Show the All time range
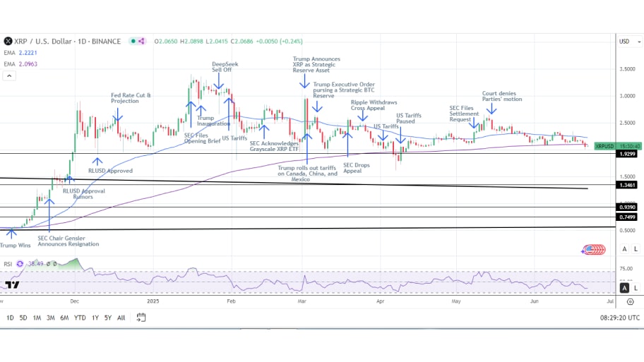644x362 pixels. click(x=121, y=318)
